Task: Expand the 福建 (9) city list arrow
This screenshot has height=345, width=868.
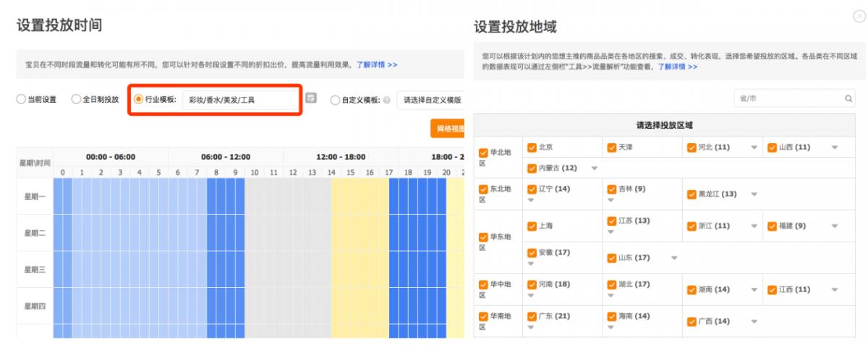Action: point(834,226)
